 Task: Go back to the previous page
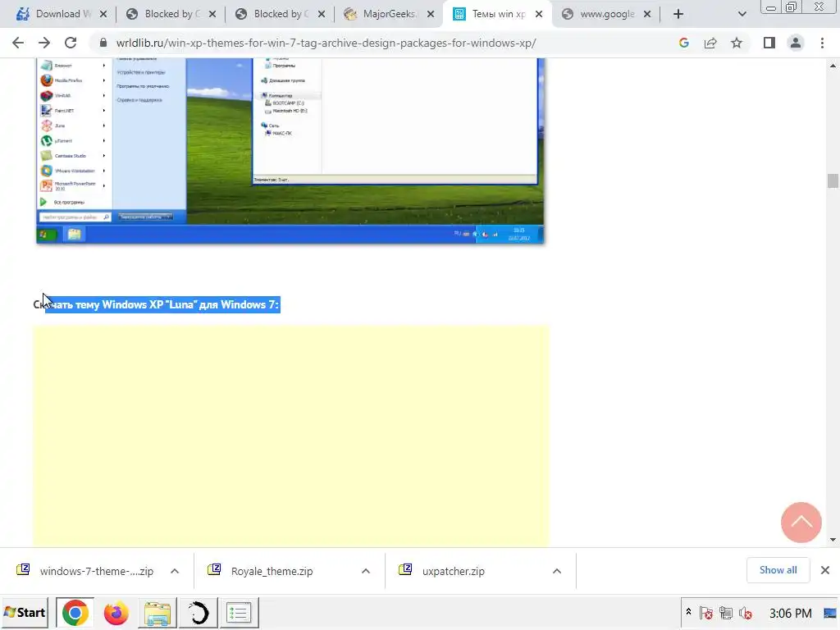click(x=18, y=43)
